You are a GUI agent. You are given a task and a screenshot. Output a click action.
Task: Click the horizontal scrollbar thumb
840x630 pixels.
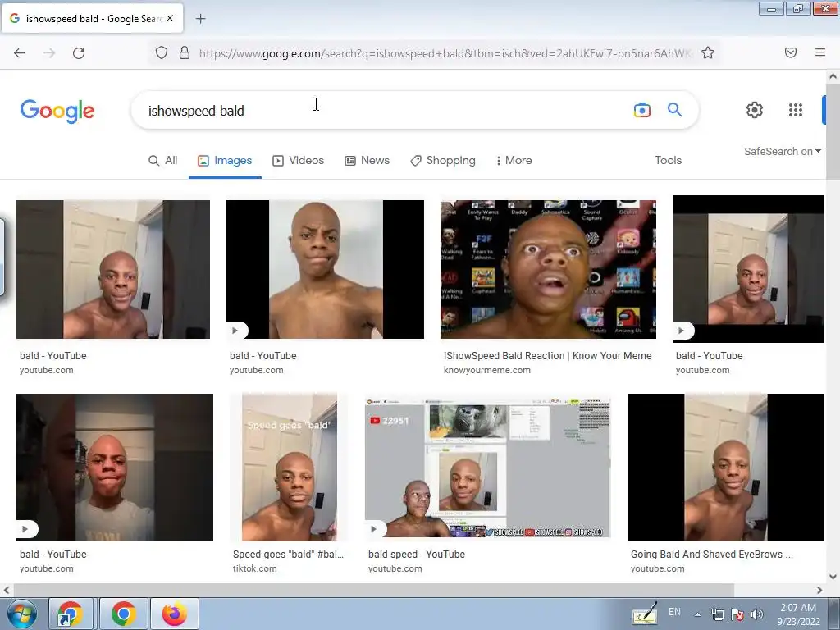point(373,590)
